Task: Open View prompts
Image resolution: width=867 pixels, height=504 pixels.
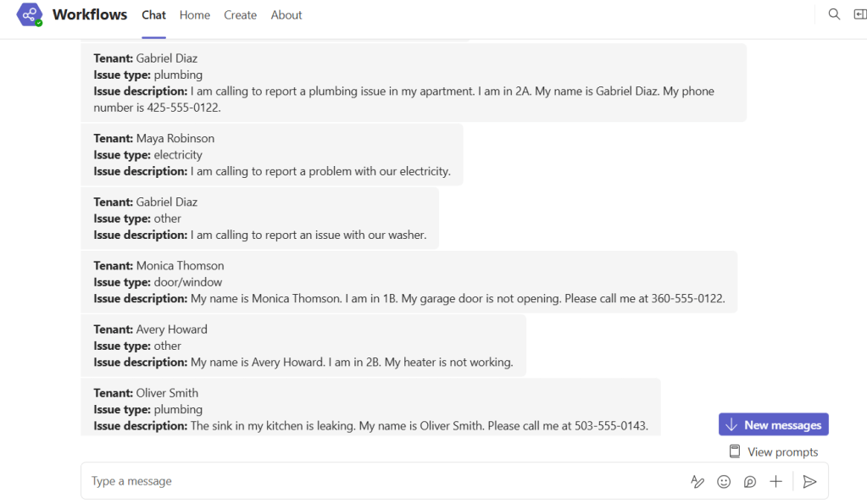Action: click(781, 451)
